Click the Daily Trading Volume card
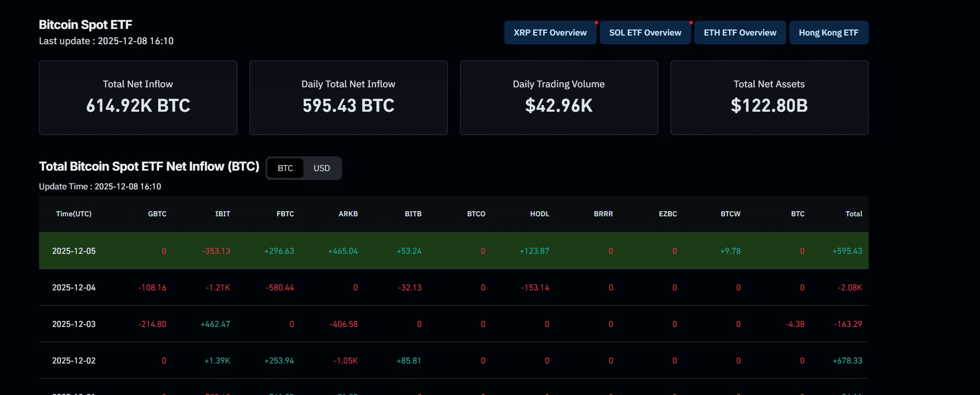The height and width of the screenshot is (395, 980). [559, 97]
